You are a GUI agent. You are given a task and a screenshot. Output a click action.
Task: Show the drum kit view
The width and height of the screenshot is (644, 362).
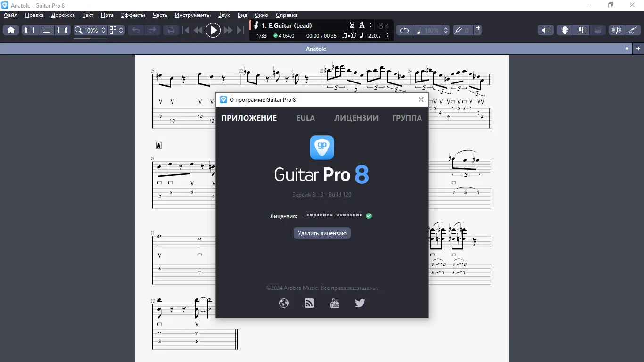[x=598, y=30]
